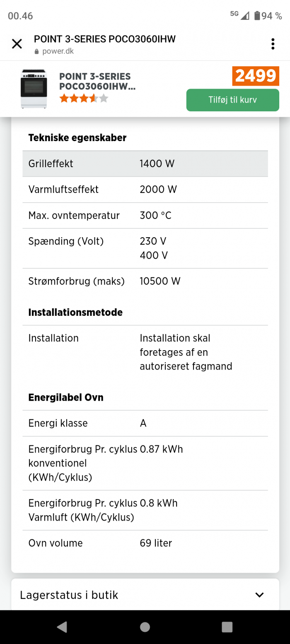Viewport: 290px width, 644px height.
Task: Tap the Android back triangle button
Action: 62,627
